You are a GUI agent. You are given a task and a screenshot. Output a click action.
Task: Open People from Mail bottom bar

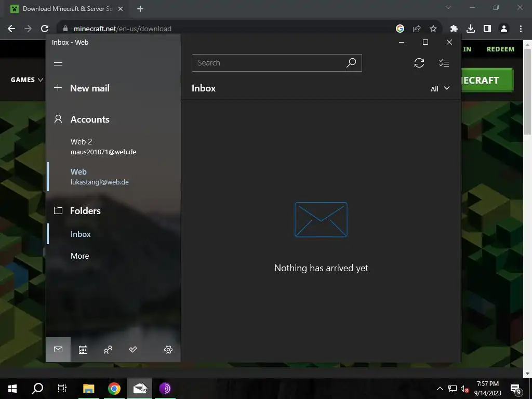click(x=108, y=350)
